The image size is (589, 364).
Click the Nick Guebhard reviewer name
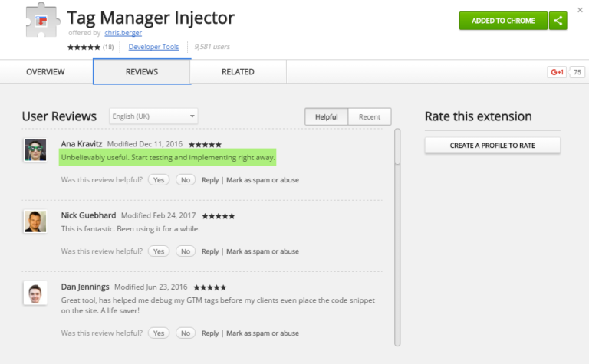click(88, 215)
